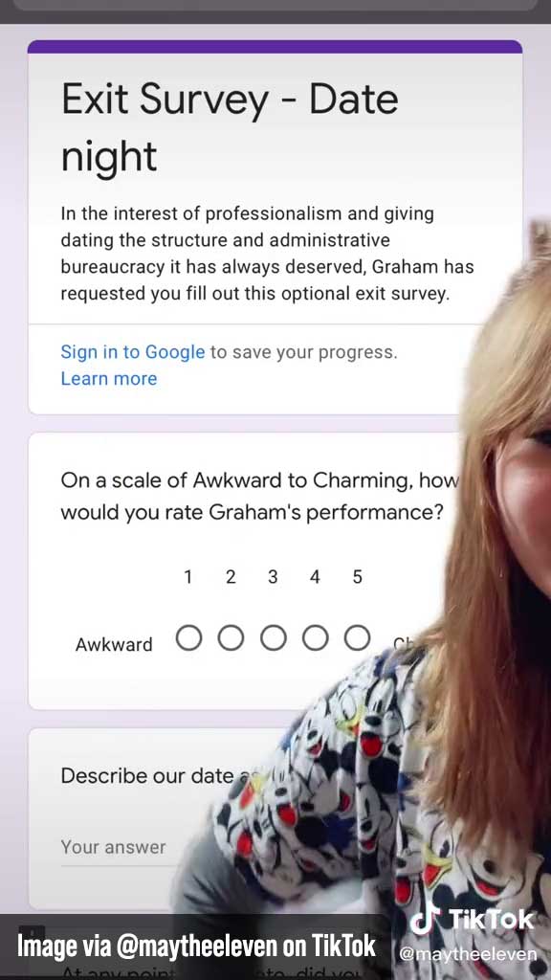The height and width of the screenshot is (980, 551).
Task: Click the Exit Survey - Date night title
Action: (230, 127)
